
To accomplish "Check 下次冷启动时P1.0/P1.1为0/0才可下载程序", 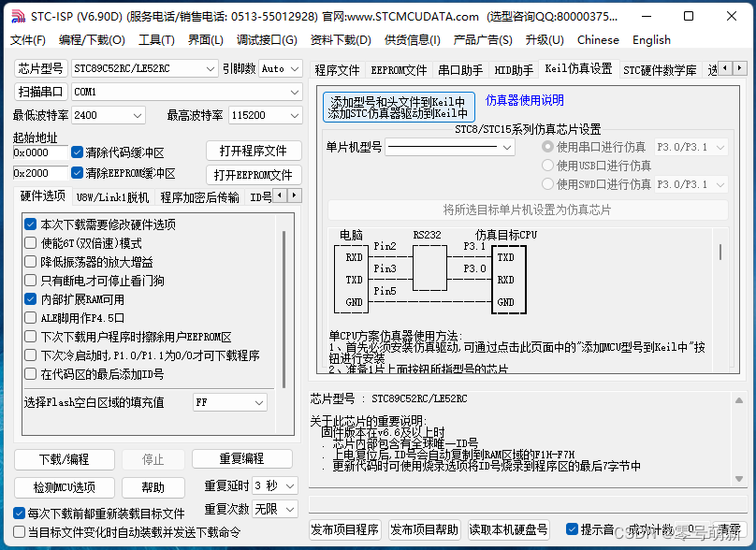I will pos(30,355).
